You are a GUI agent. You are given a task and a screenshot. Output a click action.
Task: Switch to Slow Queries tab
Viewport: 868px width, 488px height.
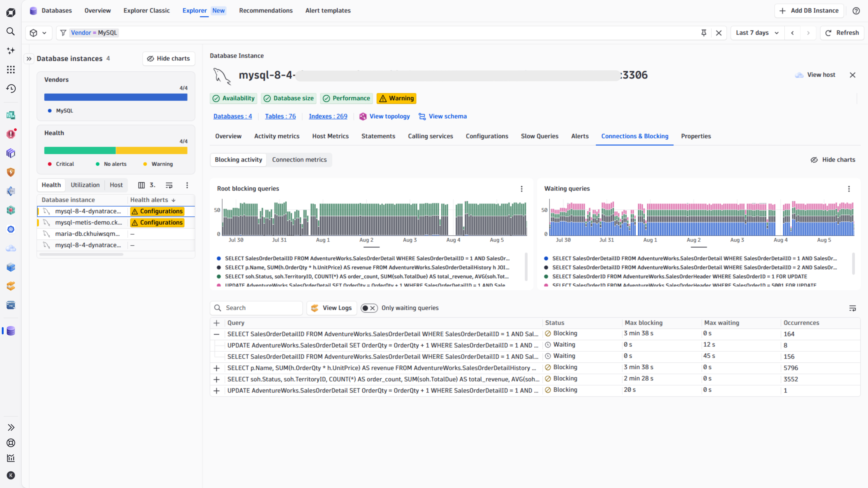(x=540, y=136)
